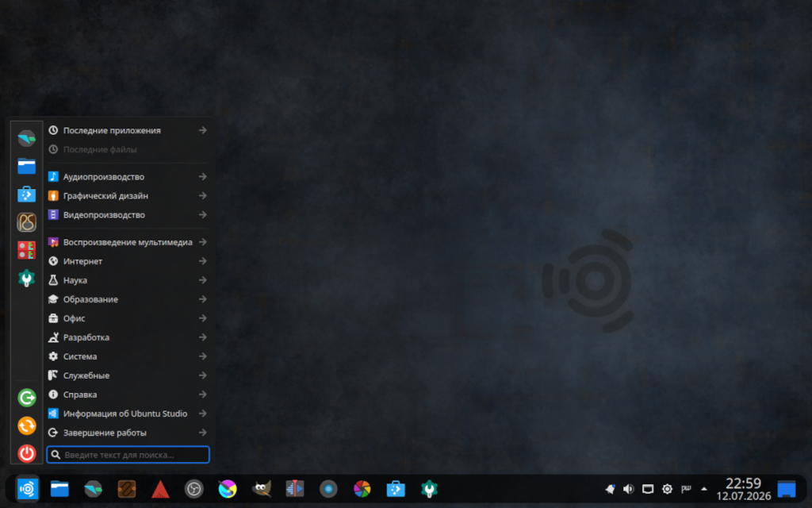
Task: Launch the green wrench gear app in taskbar
Action: [429, 489]
